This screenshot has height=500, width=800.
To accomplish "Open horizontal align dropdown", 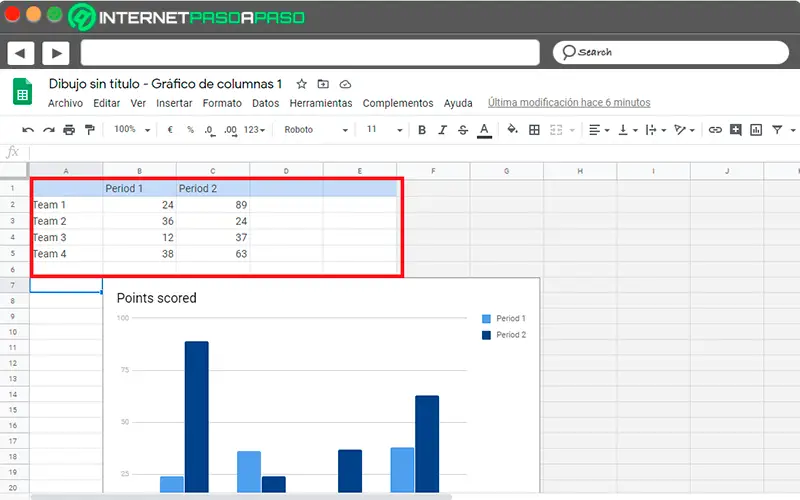I will (x=599, y=130).
